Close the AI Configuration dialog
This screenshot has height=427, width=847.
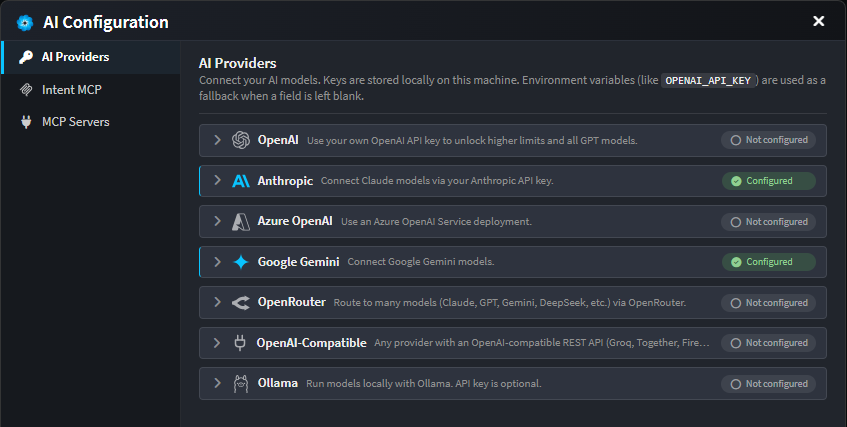tap(818, 21)
